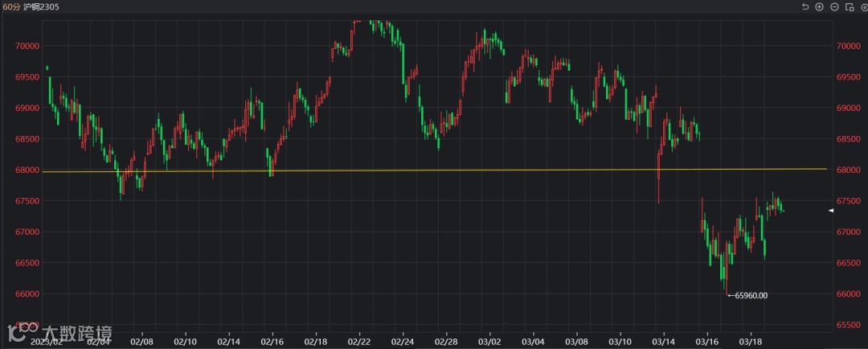Click the 03/16 date label

coord(707,342)
